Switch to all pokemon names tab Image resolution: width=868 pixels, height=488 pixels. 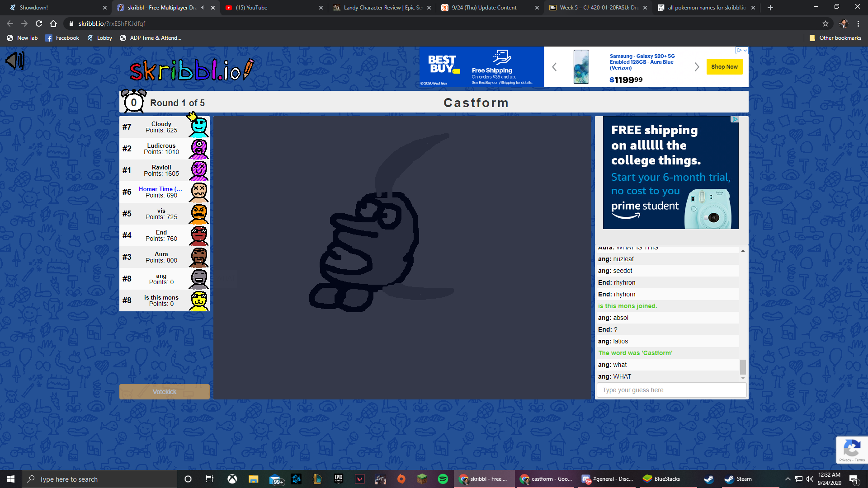click(x=705, y=8)
